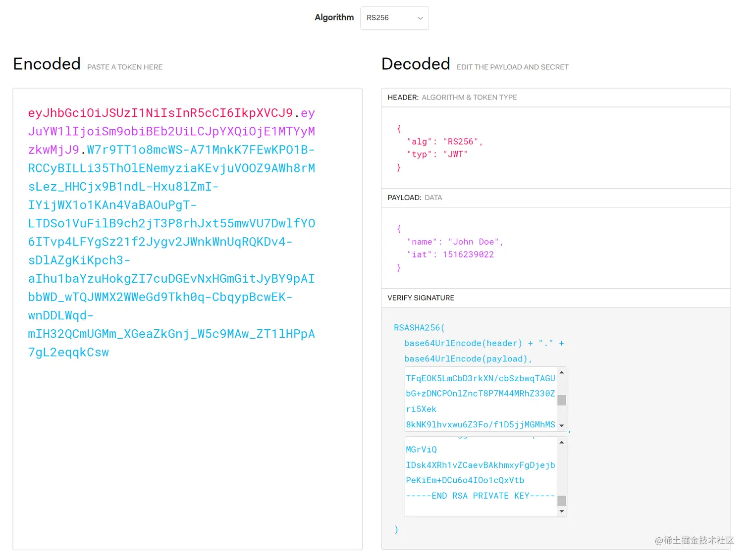This screenshot has width=749, height=560.
Task: Click the "Algorithm" label
Action: (334, 17)
